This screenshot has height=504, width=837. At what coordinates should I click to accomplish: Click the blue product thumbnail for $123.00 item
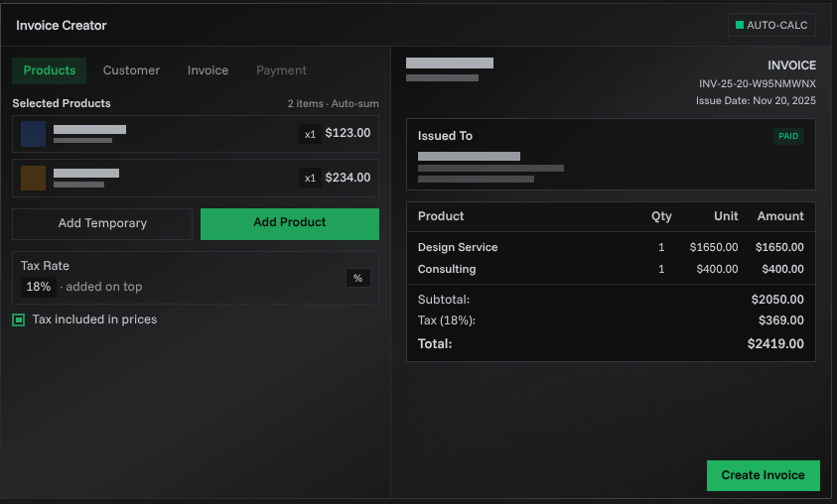[33, 134]
